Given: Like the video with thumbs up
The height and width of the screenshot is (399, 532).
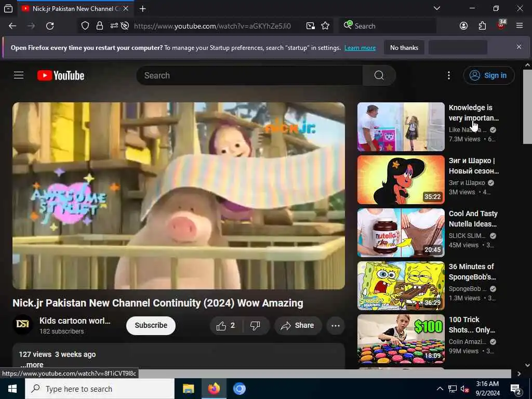Looking at the screenshot, I should pos(227,326).
